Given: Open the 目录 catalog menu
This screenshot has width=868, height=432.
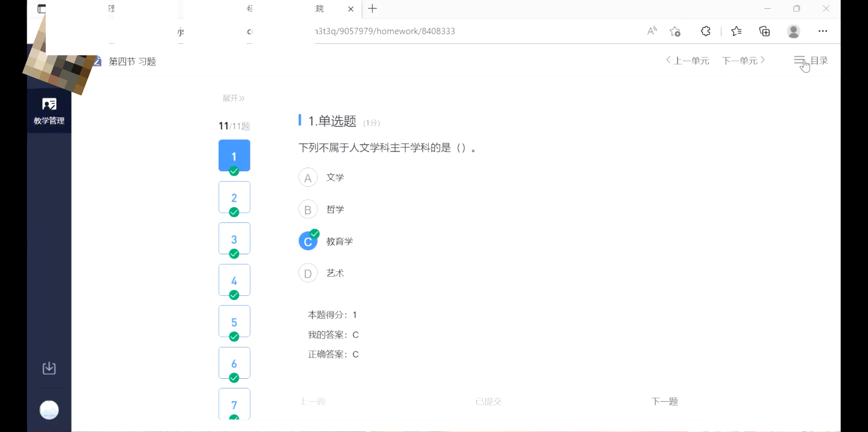Looking at the screenshot, I should [811, 61].
